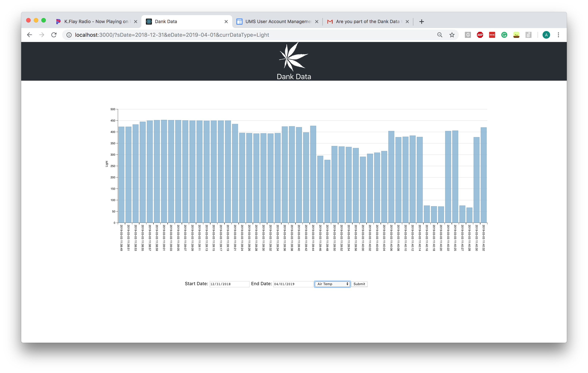Close the Dank Data tab

226,21
